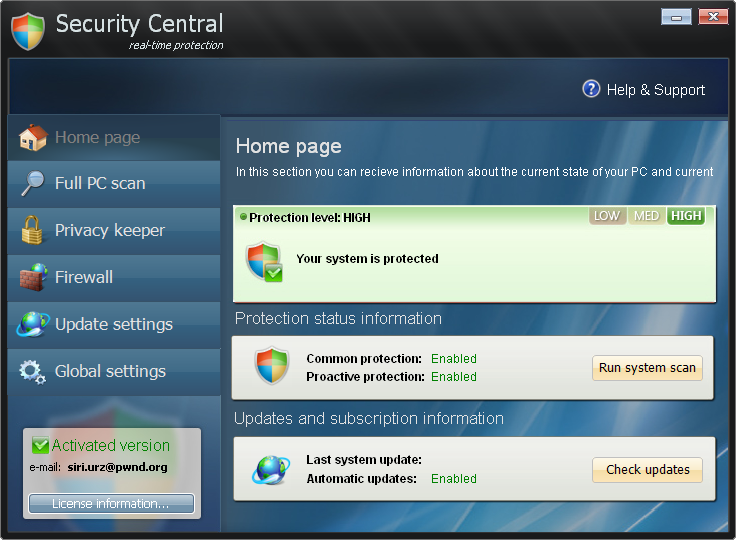
Task: Click Enabled next to Common protection
Action: 454,359
